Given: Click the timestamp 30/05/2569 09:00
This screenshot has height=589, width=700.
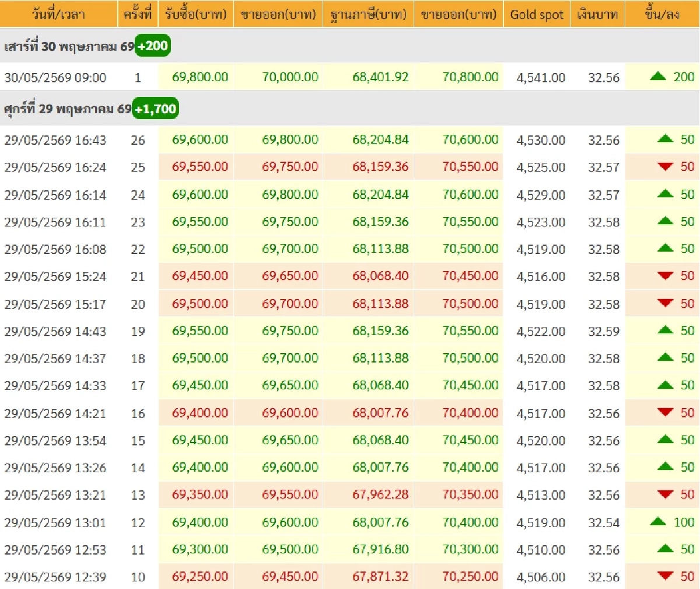Looking at the screenshot, I should [55, 78].
